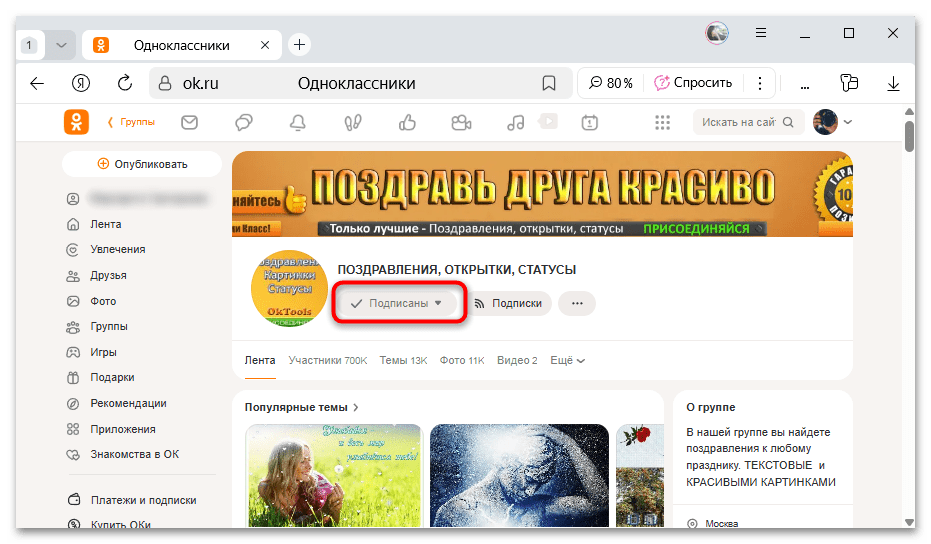Open Платежи и подписки in the sidebar
This screenshot has width=931, height=544.
click(x=144, y=500)
